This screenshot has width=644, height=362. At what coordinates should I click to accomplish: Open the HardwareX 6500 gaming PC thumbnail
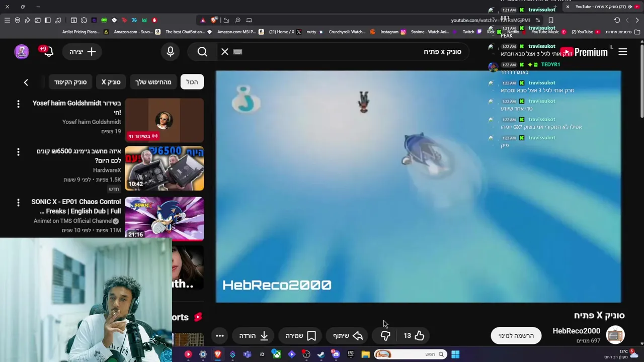164,168
